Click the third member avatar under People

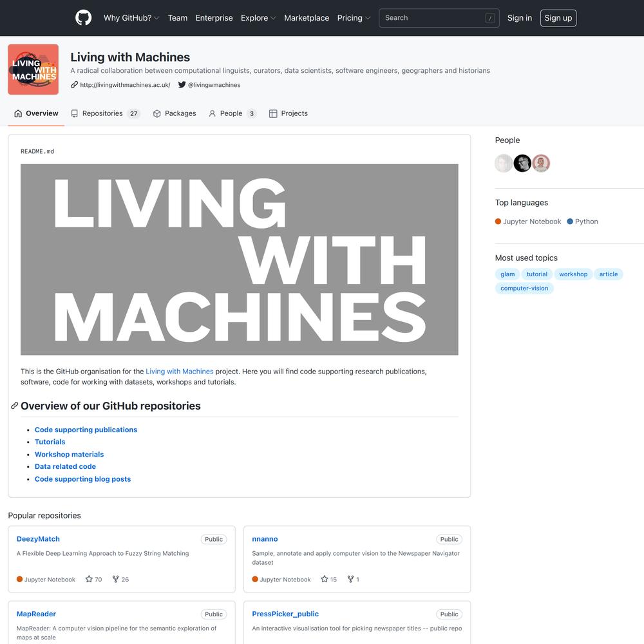point(541,164)
